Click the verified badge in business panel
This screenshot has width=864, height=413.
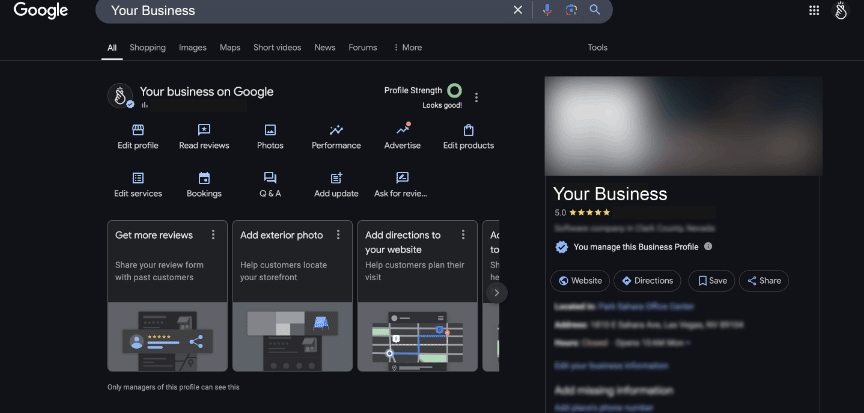(x=561, y=247)
